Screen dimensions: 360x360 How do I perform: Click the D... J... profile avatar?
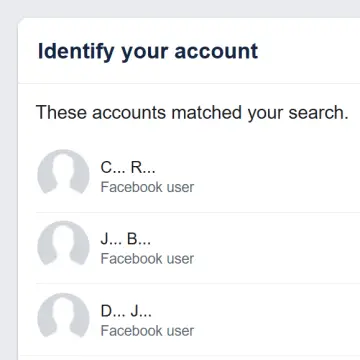63,316
